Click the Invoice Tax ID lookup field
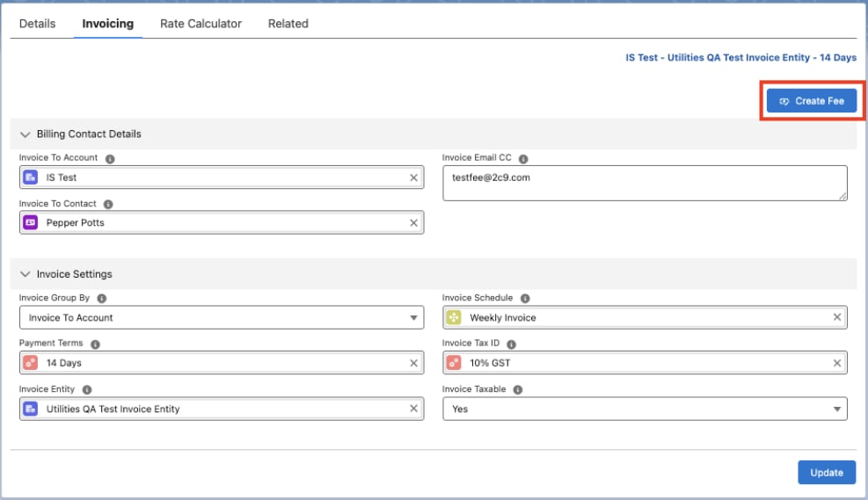 pos(645,363)
